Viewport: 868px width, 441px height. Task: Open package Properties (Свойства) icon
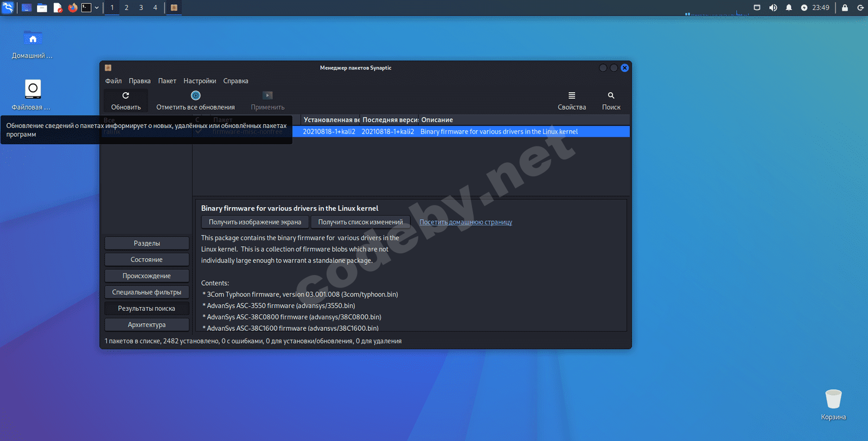(571, 96)
